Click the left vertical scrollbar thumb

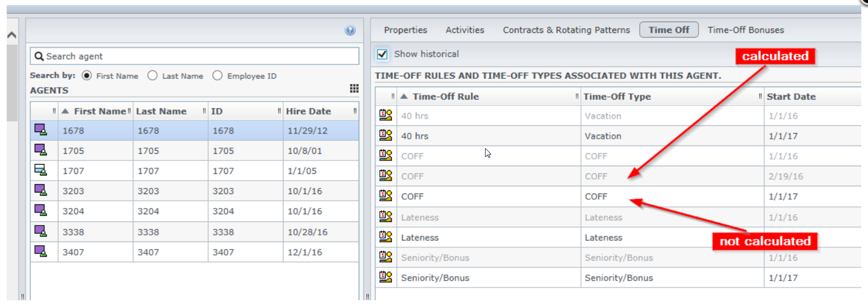12,83
